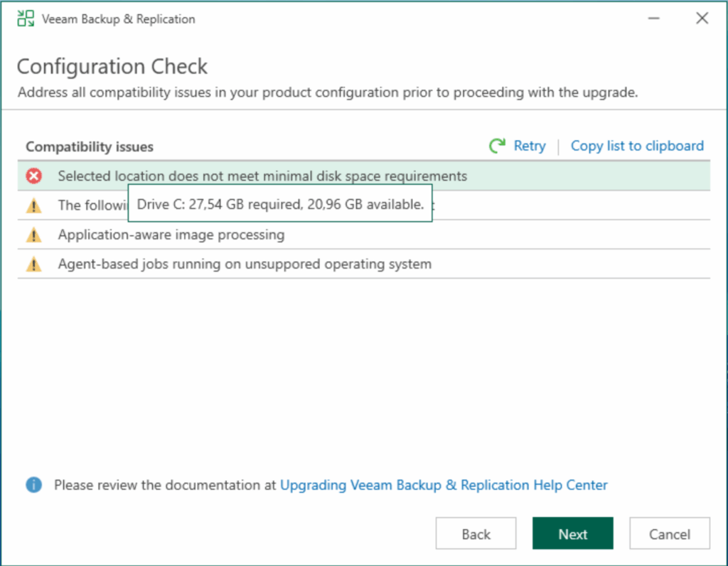Close the Veeam setup window

[702, 19]
